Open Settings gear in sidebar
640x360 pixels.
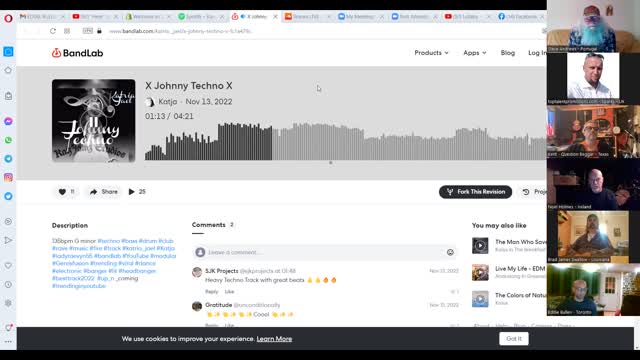(8, 303)
